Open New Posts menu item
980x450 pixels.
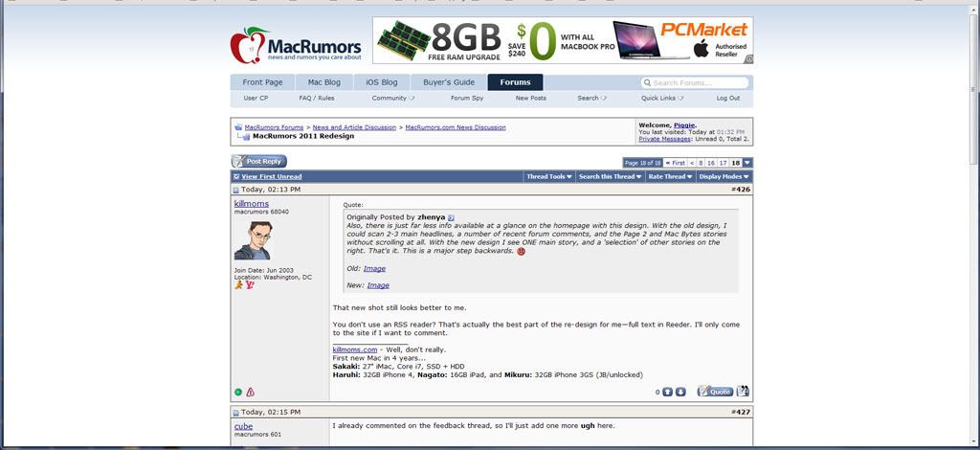pyautogui.click(x=530, y=98)
